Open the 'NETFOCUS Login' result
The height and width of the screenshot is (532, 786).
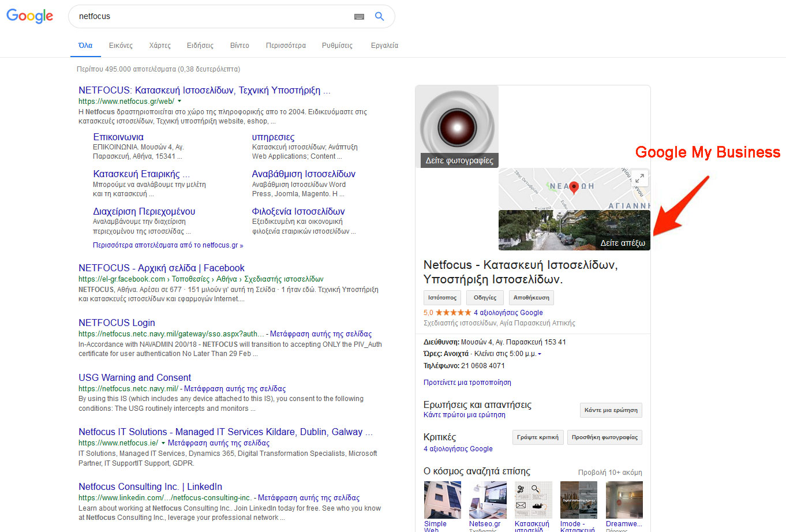click(117, 323)
